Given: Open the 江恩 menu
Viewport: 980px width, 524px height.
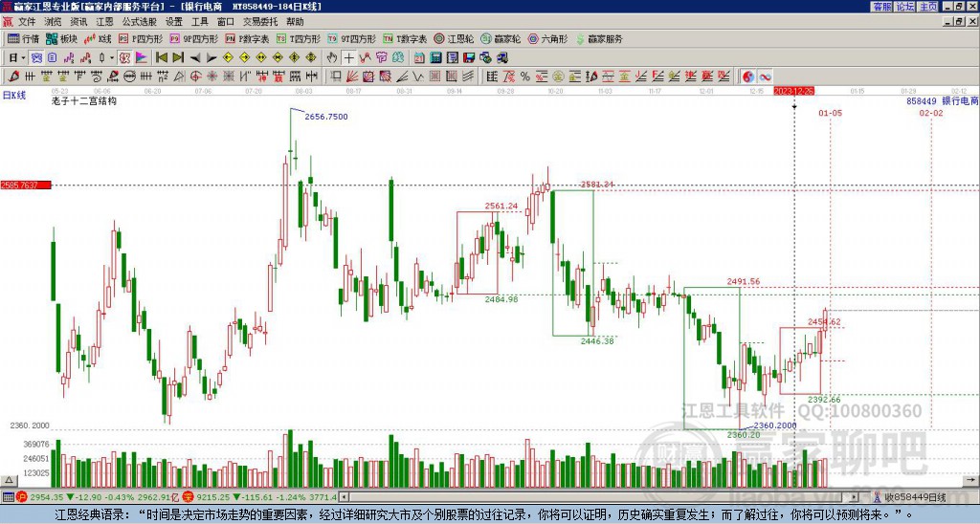Looking at the screenshot, I should pos(104,22).
